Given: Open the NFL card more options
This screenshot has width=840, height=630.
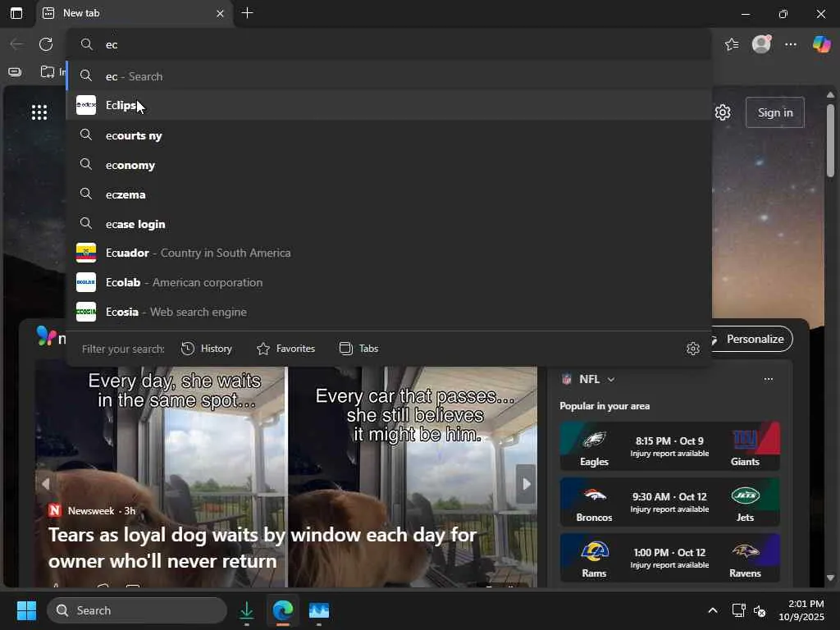Looking at the screenshot, I should click(x=768, y=379).
